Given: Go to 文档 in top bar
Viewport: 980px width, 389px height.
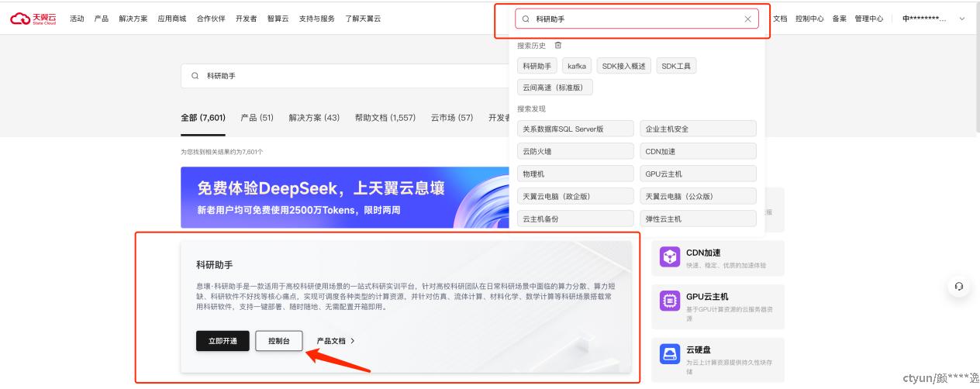Looking at the screenshot, I should (780, 19).
